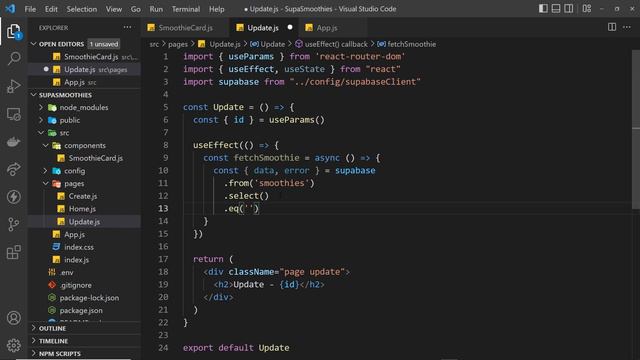The height and width of the screenshot is (360, 640).
Task: Open the Terminal menu
Action: (x=186, y=9)
